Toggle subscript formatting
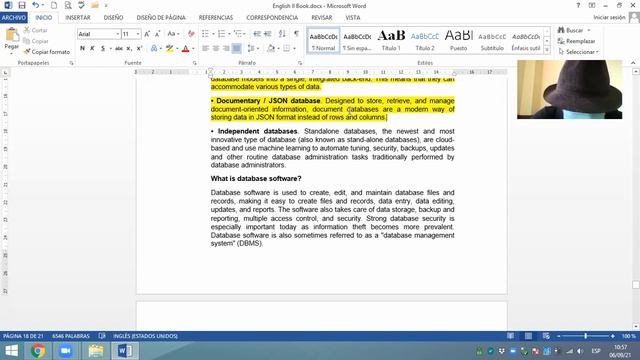This screenshot has height=360, width=640. point(129,48)
